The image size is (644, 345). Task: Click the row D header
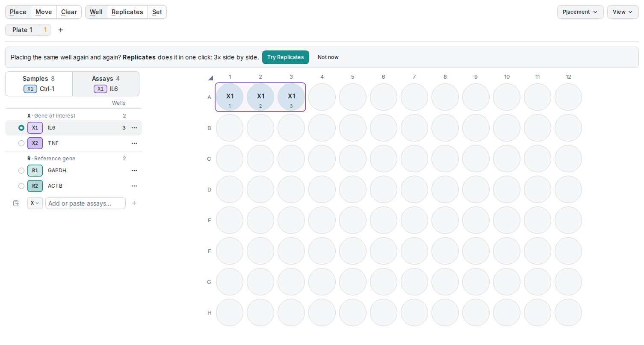pyautogui.click(x=209, y=189)
